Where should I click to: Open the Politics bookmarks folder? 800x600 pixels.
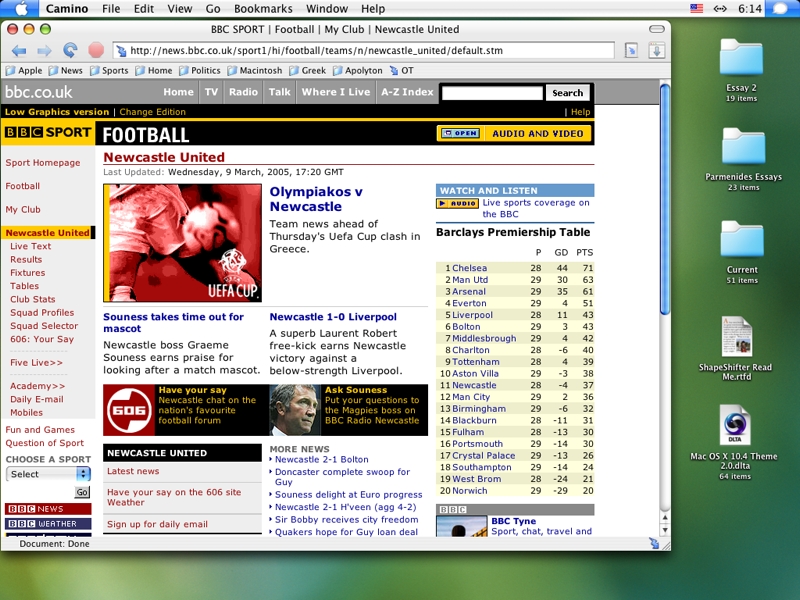(199, 71)
